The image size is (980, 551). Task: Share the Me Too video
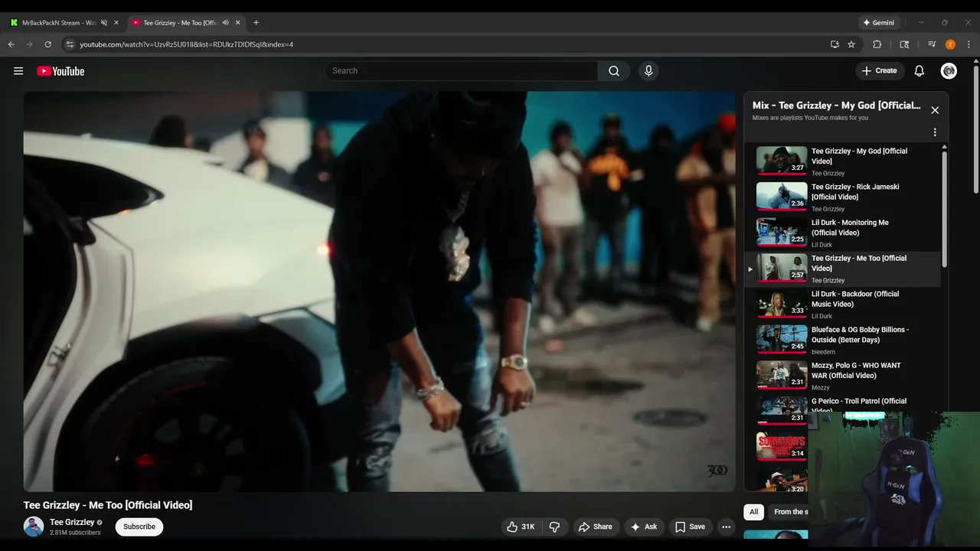(x=595, y=527)
